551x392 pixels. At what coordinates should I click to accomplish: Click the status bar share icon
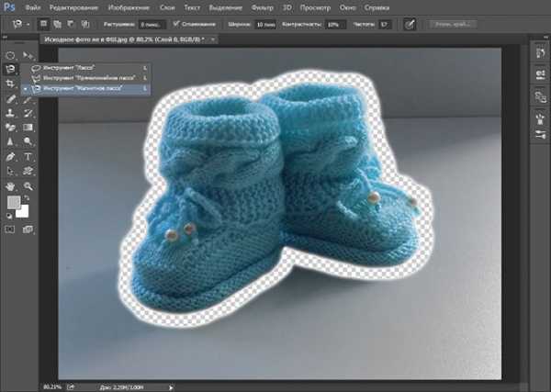71,387
